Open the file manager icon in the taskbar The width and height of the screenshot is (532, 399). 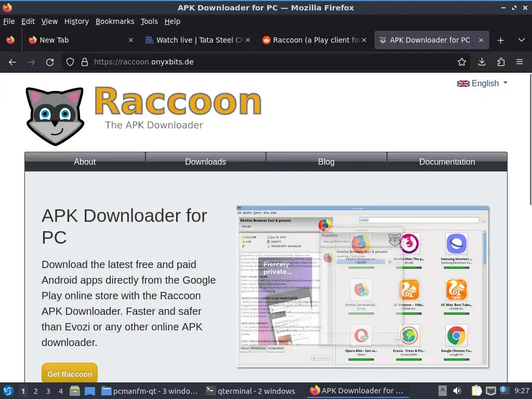(x=75, y=391)
